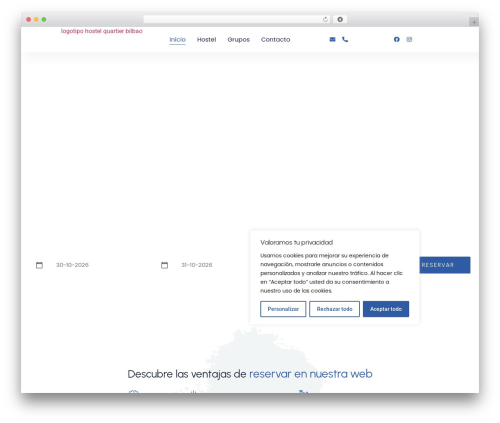
Task: Click the Aceptar todo button
Action: [386, 309]
